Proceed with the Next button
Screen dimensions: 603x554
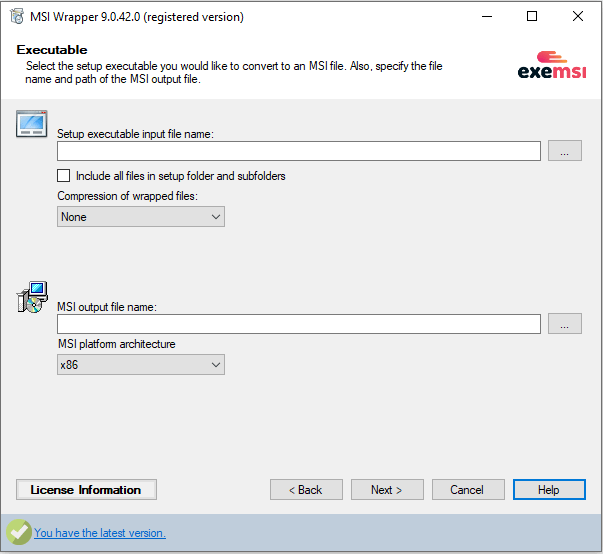click(x=386, y=490)
